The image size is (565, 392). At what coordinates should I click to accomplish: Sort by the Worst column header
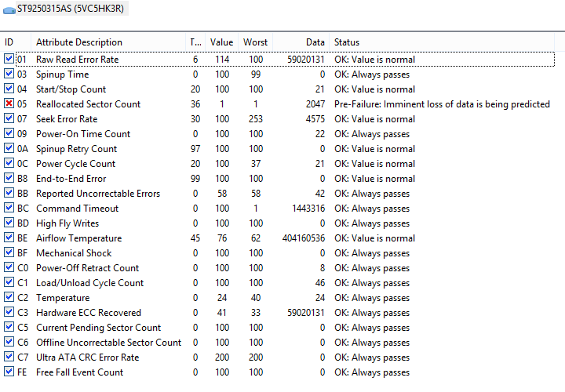pyautogui.click(x=255, y=42)
